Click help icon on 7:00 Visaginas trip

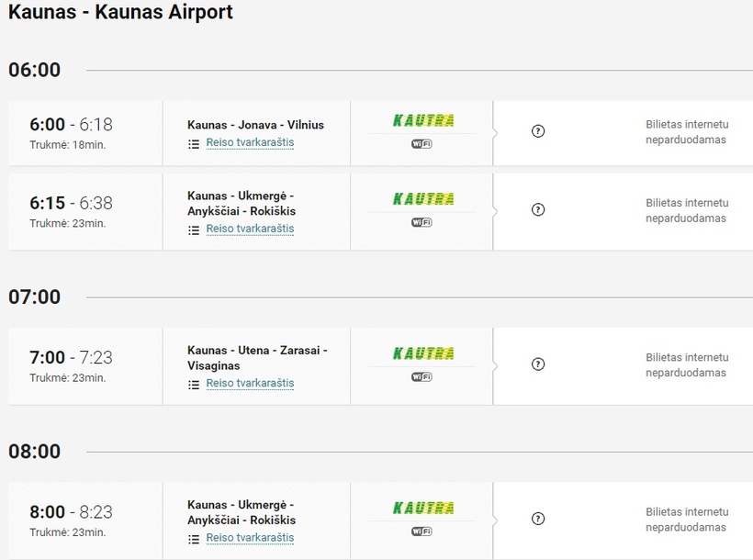(x=538, y=364)
